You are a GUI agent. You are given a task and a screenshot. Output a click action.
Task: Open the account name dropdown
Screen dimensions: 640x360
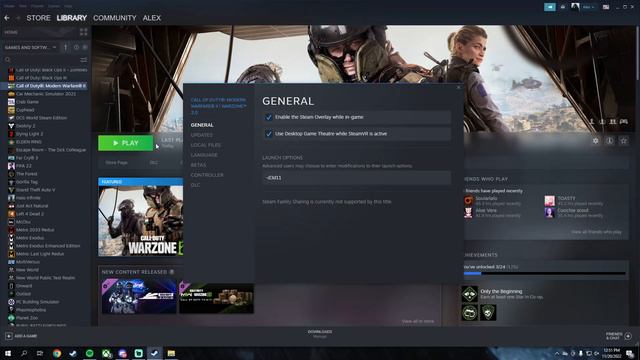[588, 7]
